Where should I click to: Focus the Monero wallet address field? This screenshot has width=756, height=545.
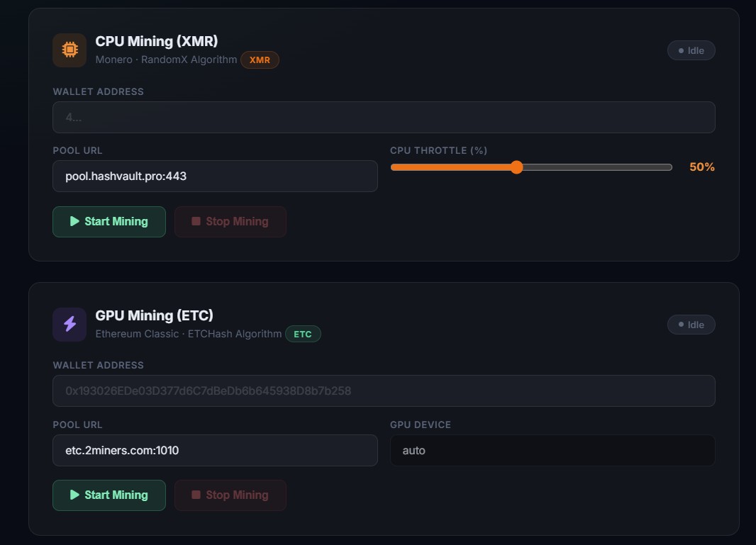(x=384, y=117)
